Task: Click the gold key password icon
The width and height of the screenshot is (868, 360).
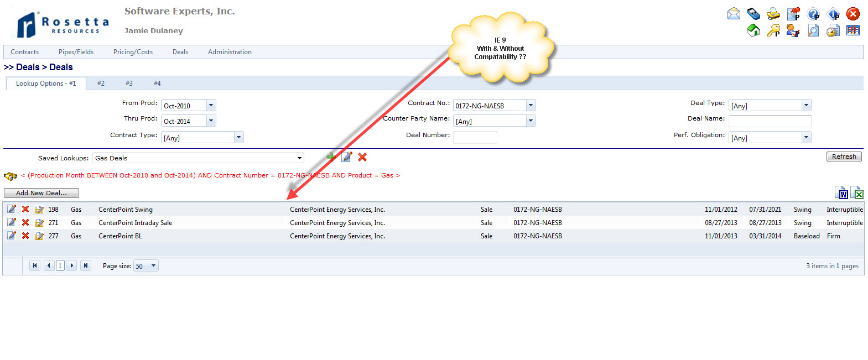Action: 773,30
